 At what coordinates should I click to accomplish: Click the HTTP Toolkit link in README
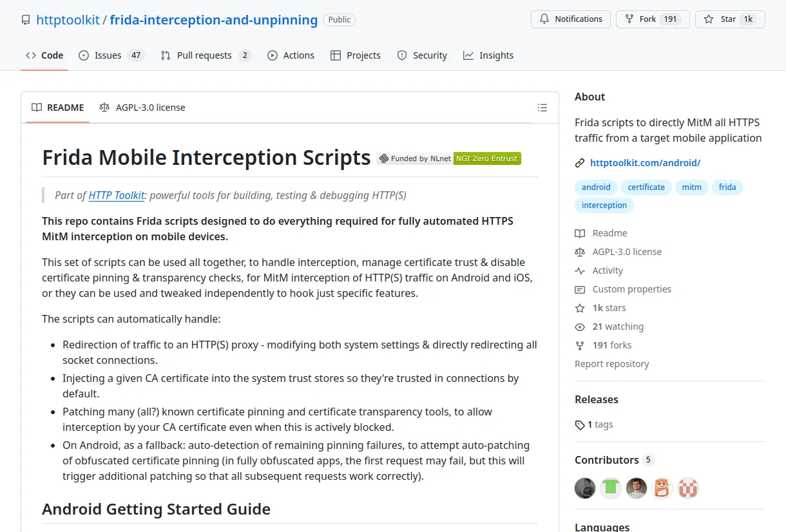[117, 195]
